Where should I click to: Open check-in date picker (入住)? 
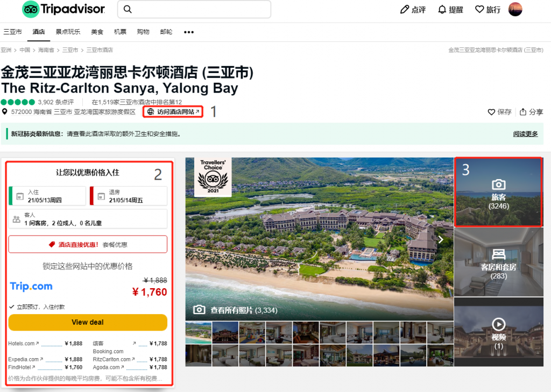[x=47, y=196]
